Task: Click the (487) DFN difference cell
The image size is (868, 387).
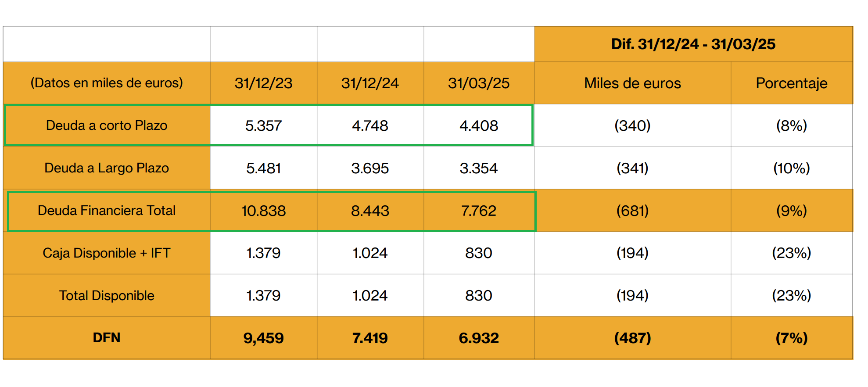Action: tap(632, 338)
